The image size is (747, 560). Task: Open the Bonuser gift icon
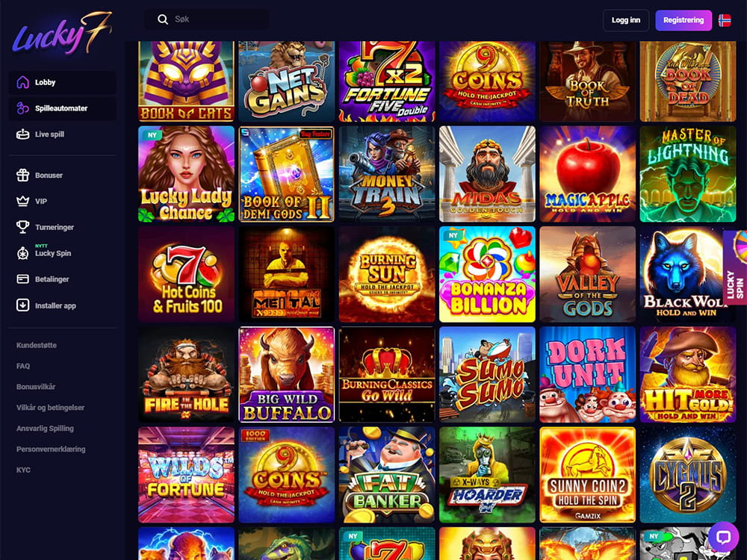pyautogui.click(x=23, y=175)
